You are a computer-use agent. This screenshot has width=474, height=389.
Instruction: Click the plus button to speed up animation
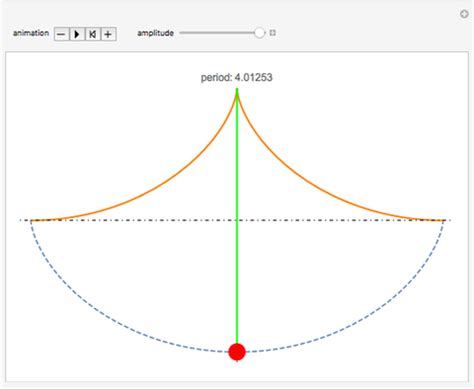click(x=108, y=34)
